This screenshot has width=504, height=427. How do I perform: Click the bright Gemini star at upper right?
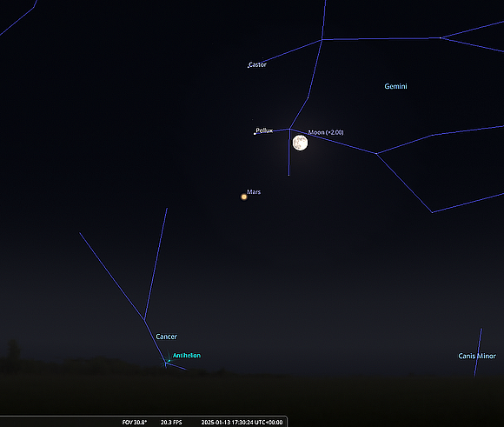[x=440, y=37]
